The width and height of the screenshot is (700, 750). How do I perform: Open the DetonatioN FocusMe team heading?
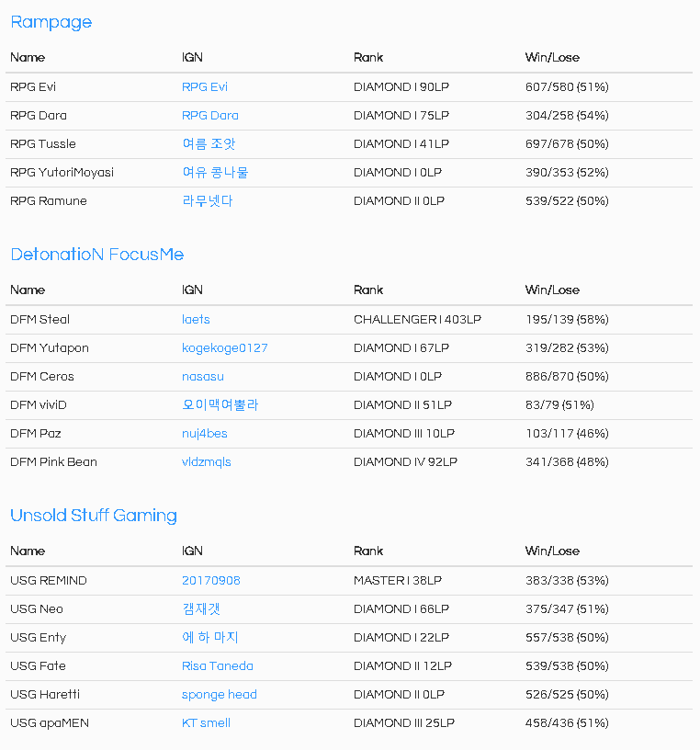tap(97, 254)
